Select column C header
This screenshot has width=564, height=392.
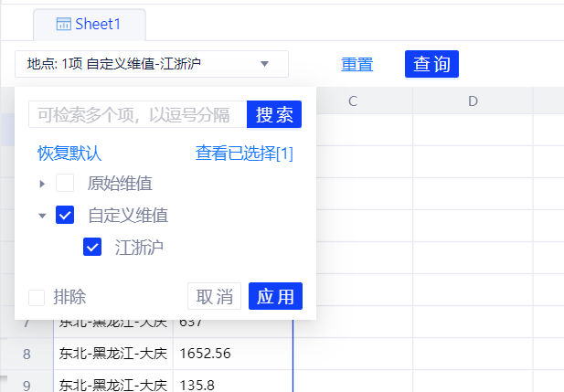352,101
